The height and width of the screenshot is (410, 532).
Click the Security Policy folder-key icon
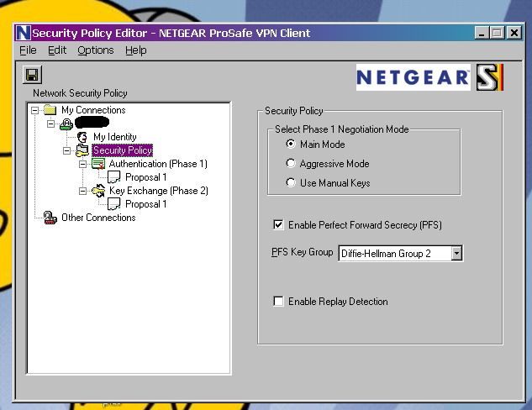coord(82,150)
